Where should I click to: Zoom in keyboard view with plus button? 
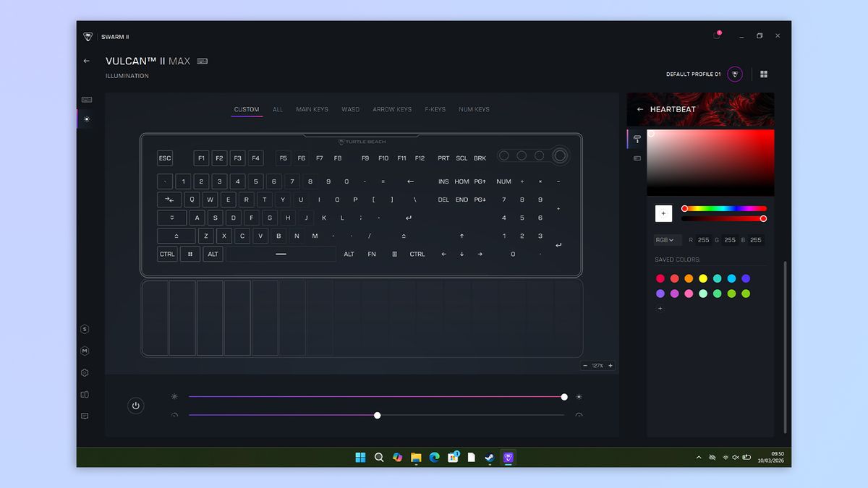pos(610,366)
